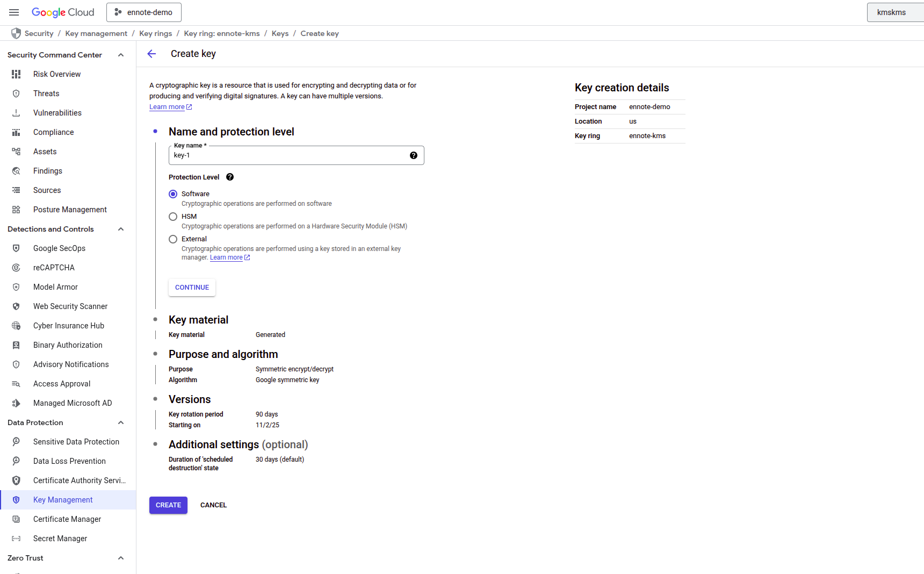Click the CONTINUE button
Viewport: 924px width, 574px height.
click(x=192, y=288)
